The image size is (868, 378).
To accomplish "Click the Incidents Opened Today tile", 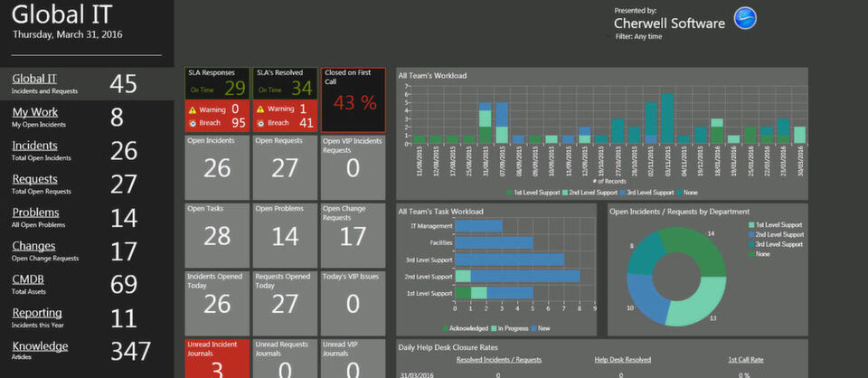I will (217, 303).
